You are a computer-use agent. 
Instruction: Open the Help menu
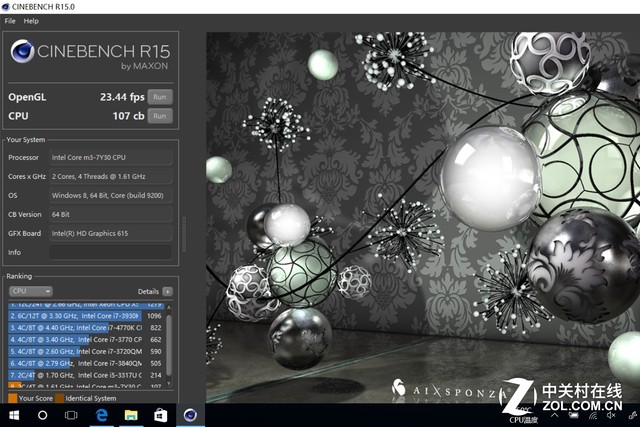click(x=31, y=21)
